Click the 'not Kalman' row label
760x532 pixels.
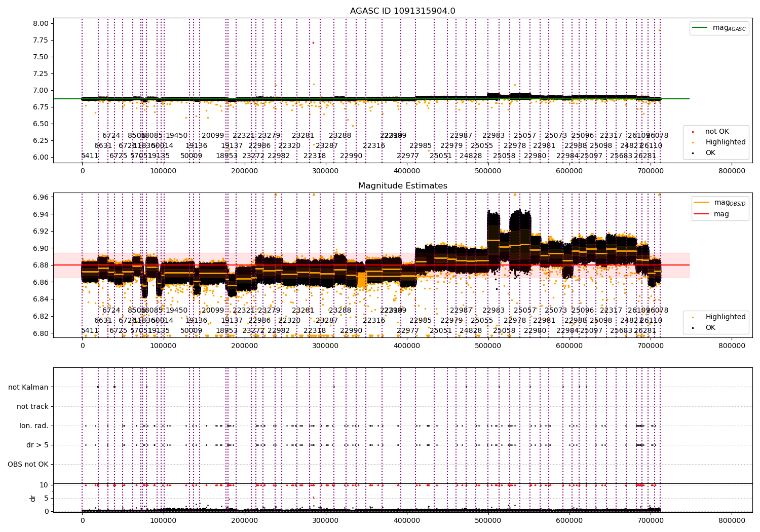point(28,387)
